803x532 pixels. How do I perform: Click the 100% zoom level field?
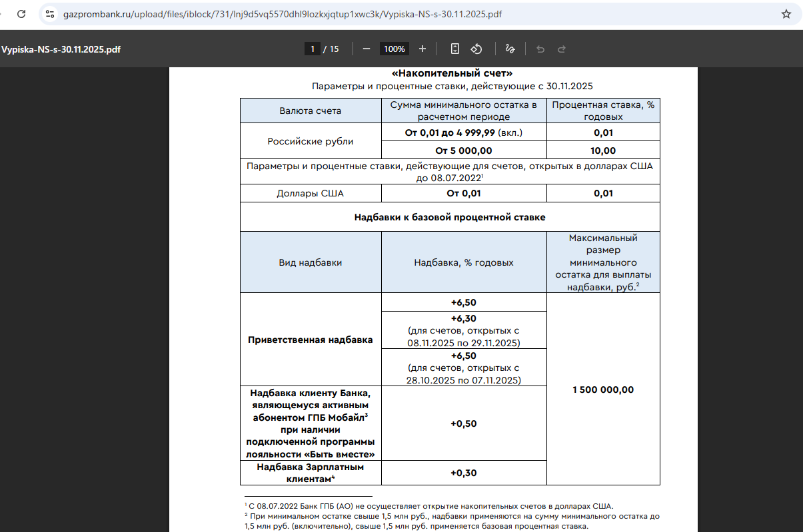coord(394,49)
